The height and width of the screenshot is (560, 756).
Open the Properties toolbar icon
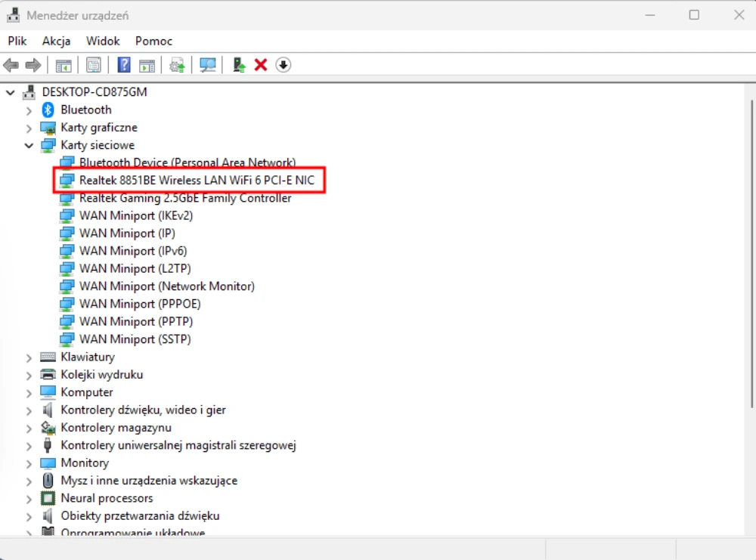pyautogui.click(x=94, y=65)
